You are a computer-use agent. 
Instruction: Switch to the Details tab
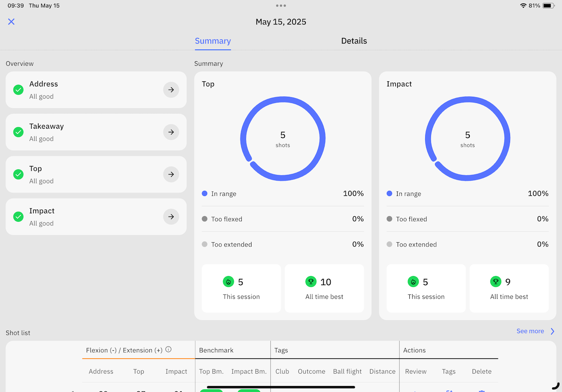pos(354,41)
